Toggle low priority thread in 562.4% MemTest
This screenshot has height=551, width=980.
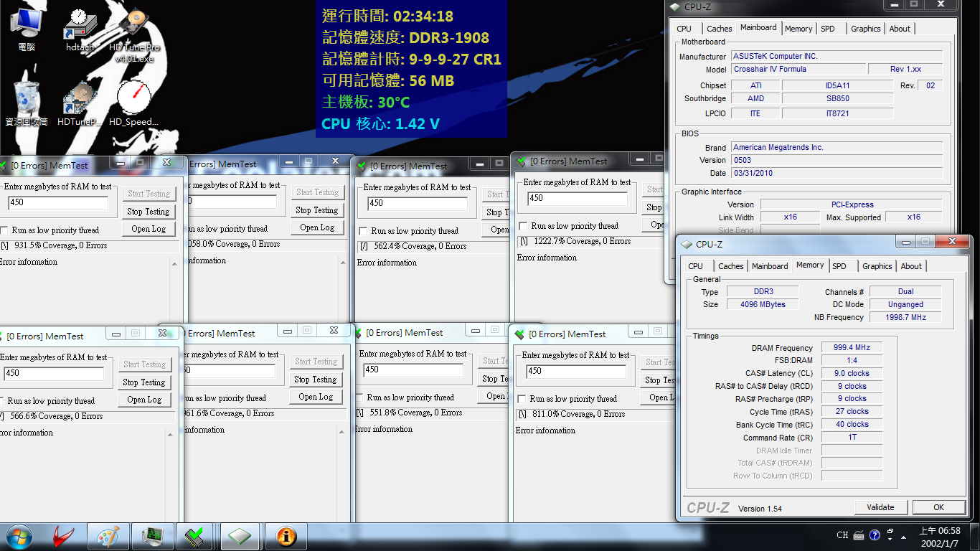click(x=362, y=231)
